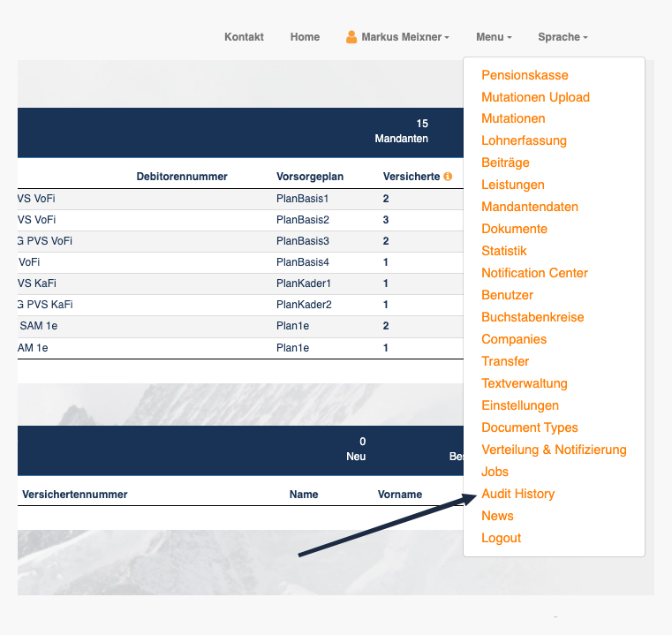Sort by Vorsorgeplan column header
This screenshot has width=672, height=635.
(310, 177)
